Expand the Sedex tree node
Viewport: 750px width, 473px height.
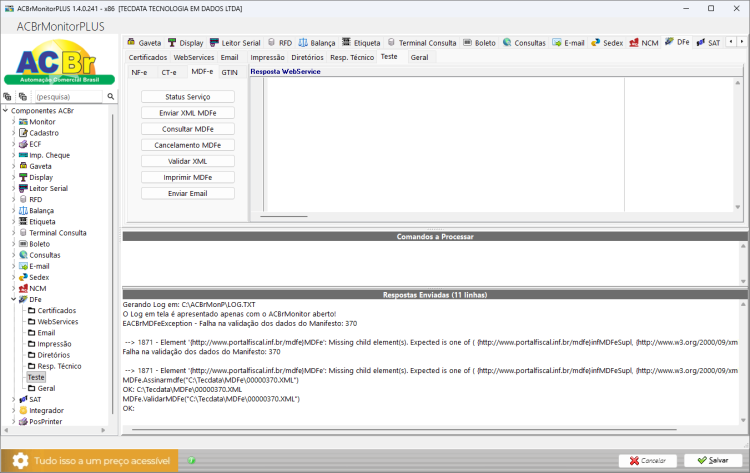(13, 277)
